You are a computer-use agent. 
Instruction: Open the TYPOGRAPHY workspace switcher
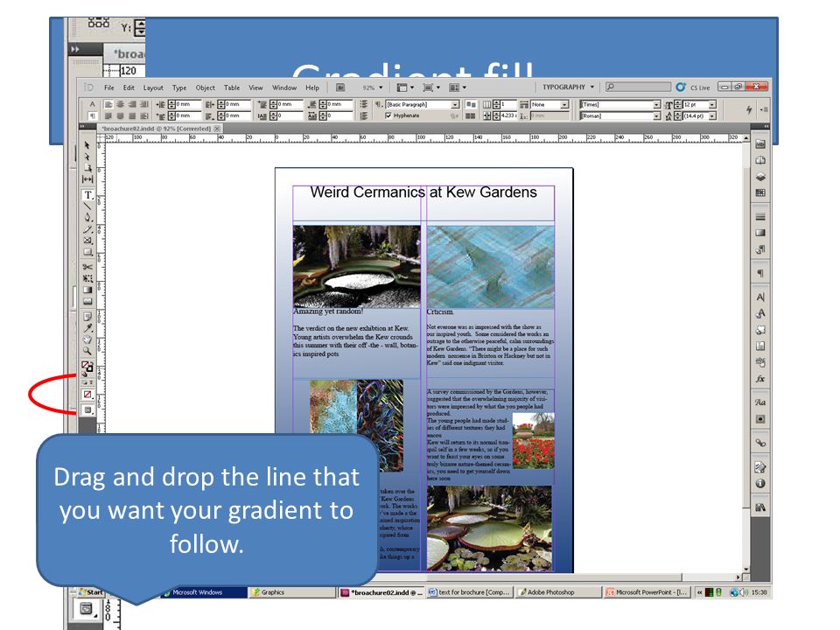(568, 87)
